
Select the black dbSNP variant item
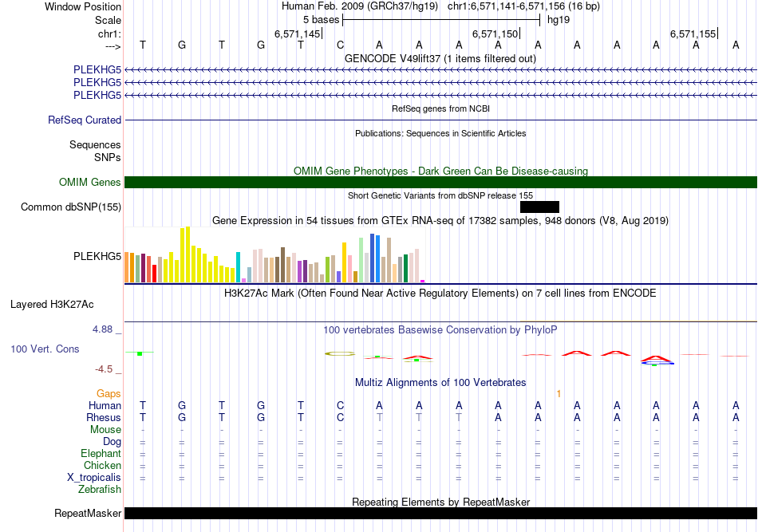point(539,207)
